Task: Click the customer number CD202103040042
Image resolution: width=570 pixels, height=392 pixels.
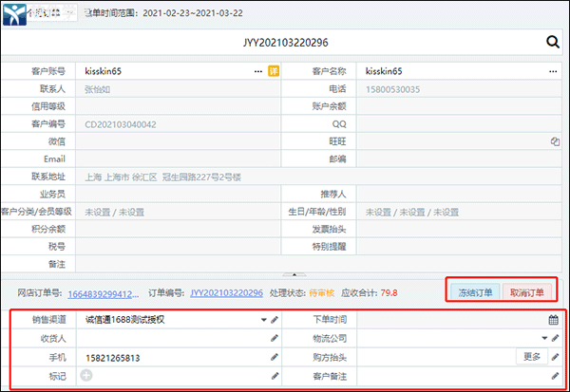Action: tap(121, 124)
